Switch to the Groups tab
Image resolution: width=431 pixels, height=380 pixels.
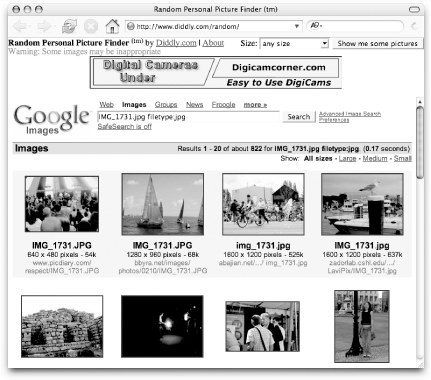(166, 105)
